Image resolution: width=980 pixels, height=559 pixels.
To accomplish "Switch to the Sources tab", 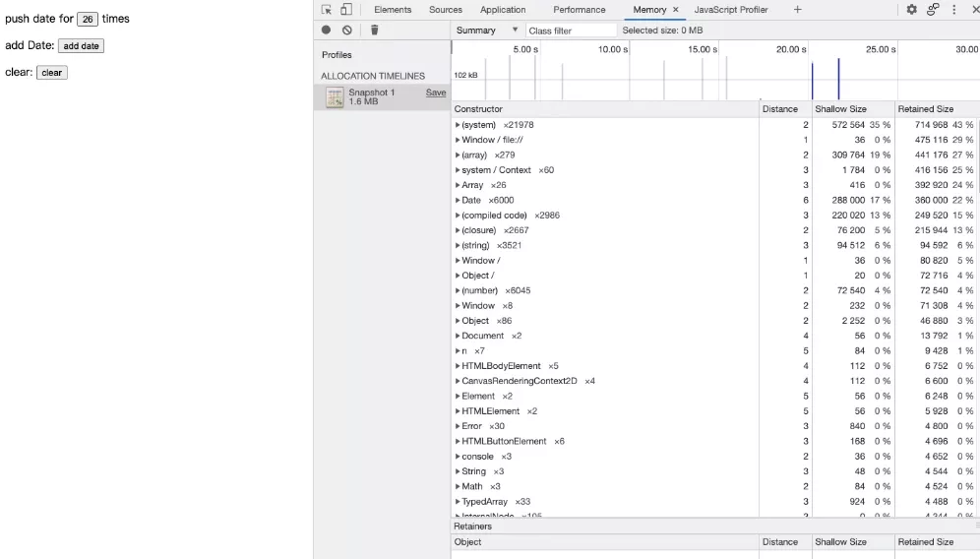I will pyautogui.click(x=446, y=10).
